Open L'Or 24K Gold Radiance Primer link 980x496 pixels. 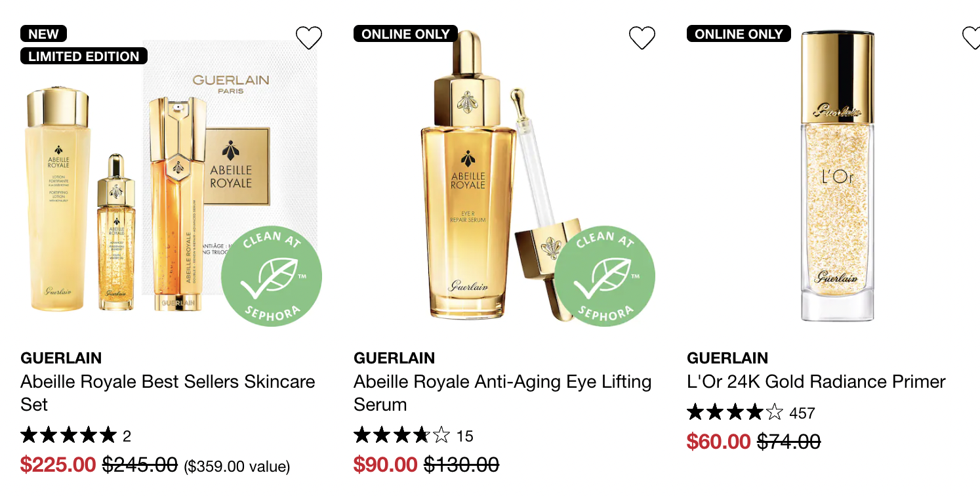816,381
